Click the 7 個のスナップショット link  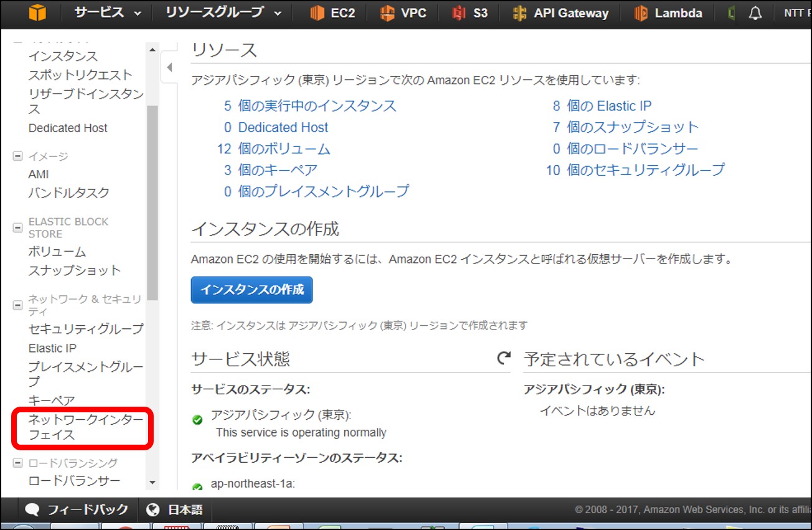tap(626, 127)
